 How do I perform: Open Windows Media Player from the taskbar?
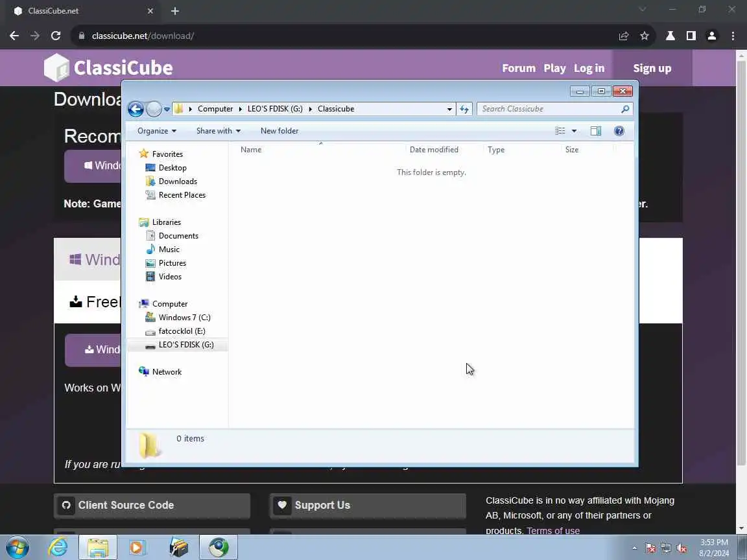[136, 548]
